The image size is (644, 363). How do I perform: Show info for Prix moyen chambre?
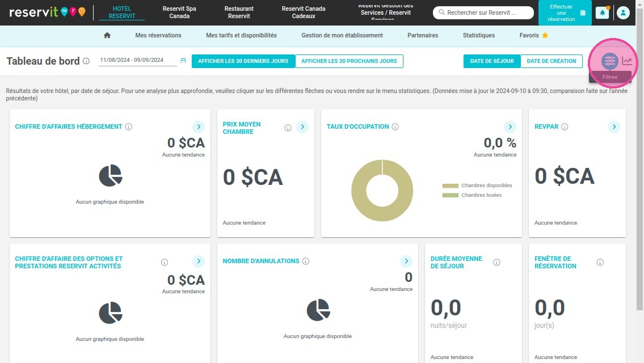coord(288,128)
